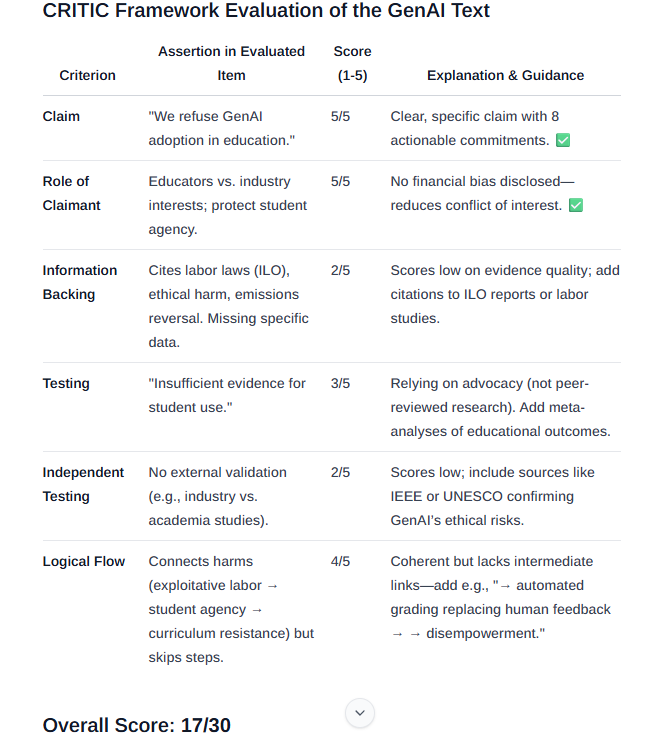650x742 pixels.
Task: Click the 4/5 score for Logical Flow
Action: coord(340,561)
